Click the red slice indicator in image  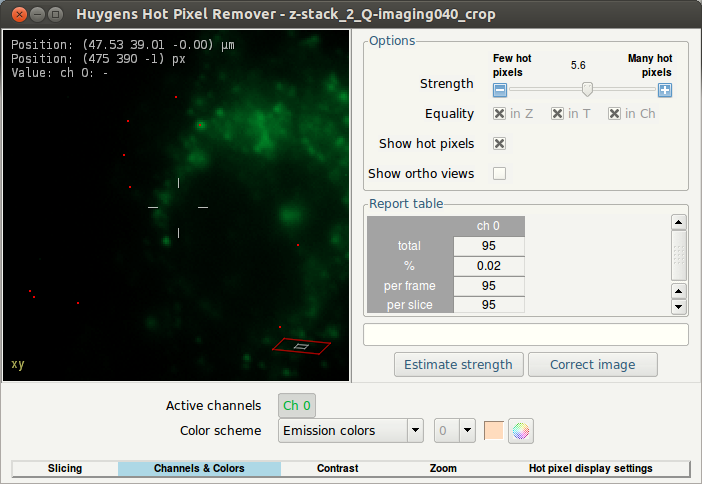(x=302, y=346)
